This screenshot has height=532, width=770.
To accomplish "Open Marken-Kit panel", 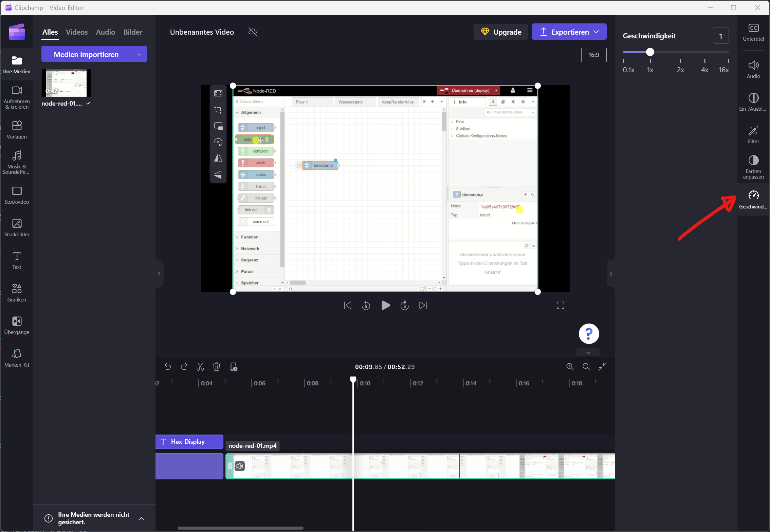I will [17, 358].
